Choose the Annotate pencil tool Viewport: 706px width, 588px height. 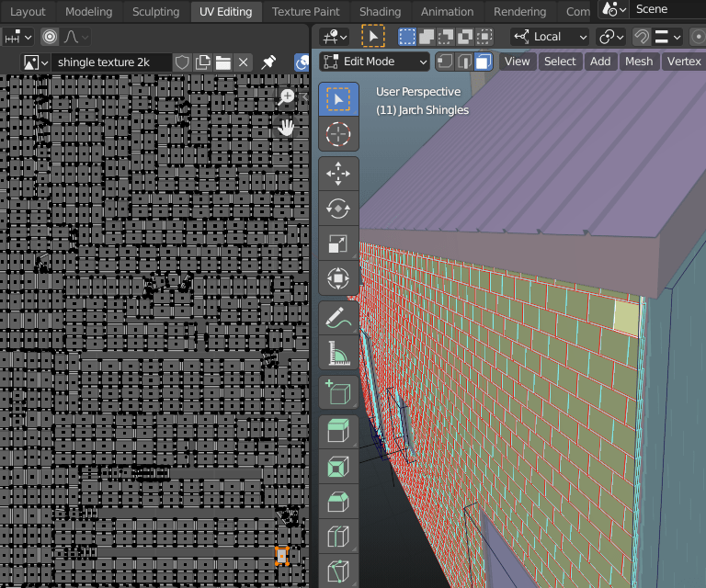(x=338, y=318)
